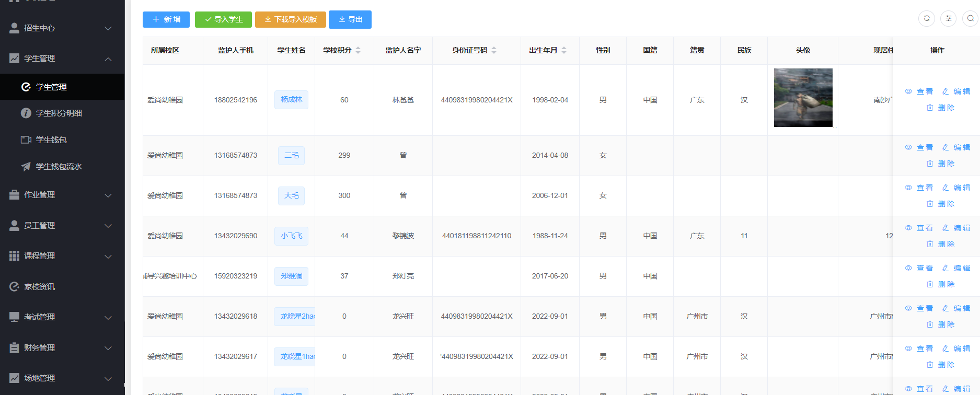Edit the 大毛 student row

point(956,188)
